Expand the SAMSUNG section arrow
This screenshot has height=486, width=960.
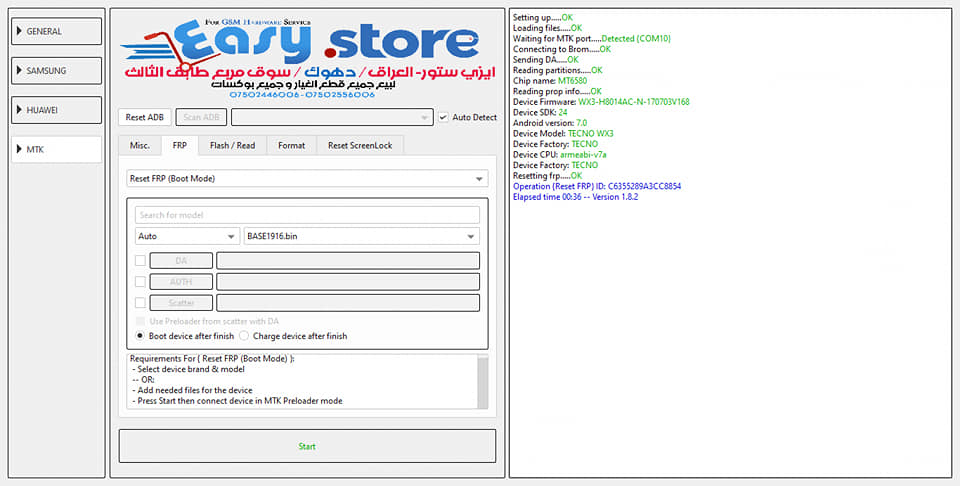[x=20, y=70]
